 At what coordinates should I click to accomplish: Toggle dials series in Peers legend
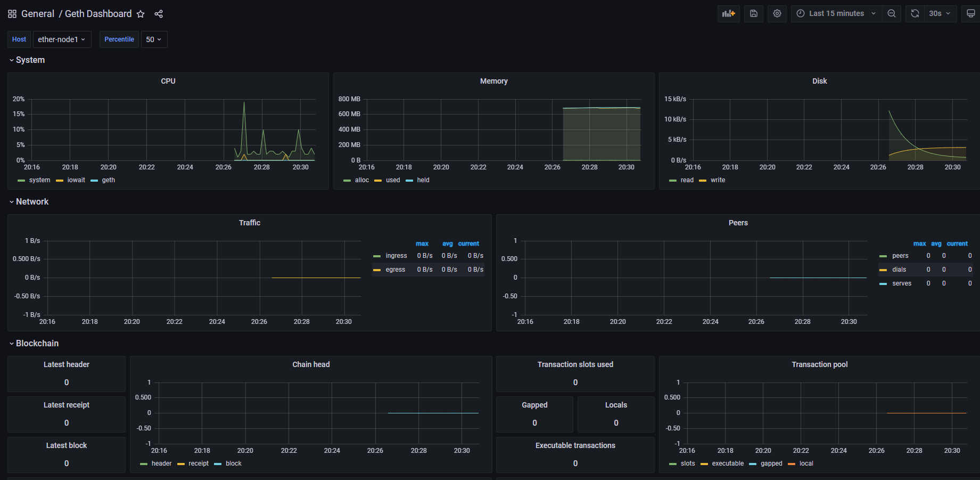899,270
